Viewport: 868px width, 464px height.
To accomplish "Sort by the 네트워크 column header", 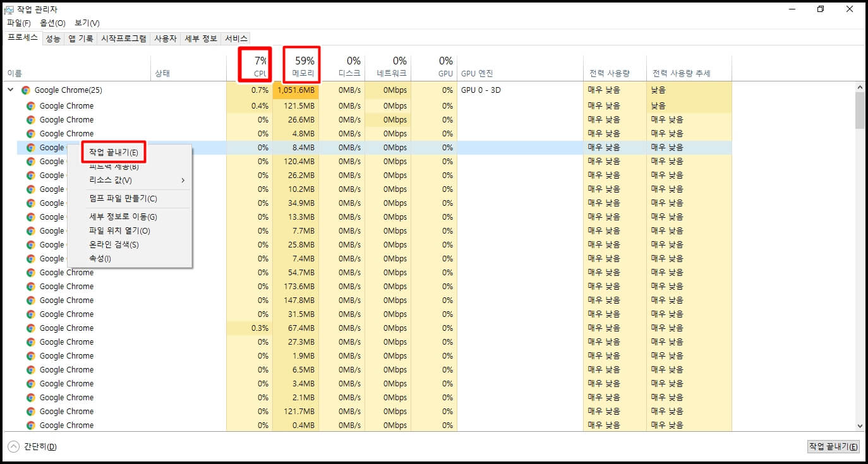I will coord(388,68).
